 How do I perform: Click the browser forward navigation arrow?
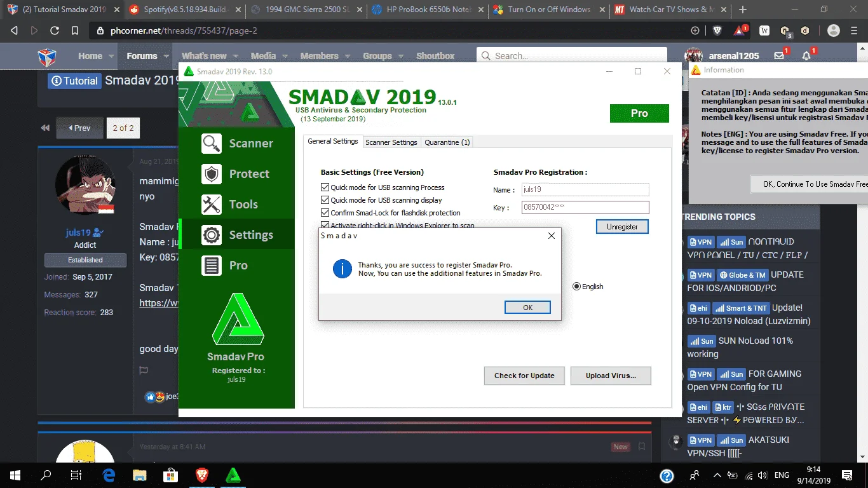click(34, 30)
